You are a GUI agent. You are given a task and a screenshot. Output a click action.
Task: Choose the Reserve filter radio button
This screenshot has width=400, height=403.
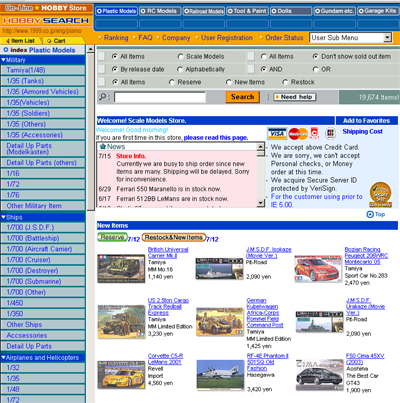[172, 82]
